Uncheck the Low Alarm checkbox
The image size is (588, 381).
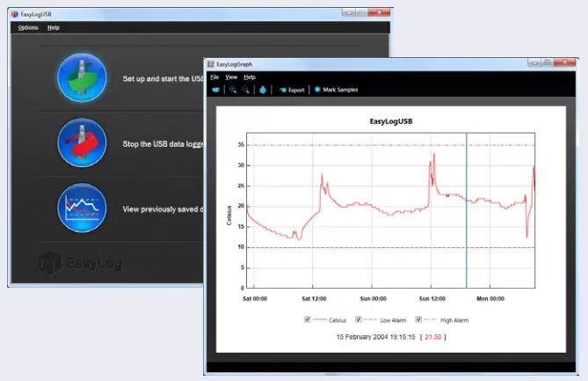358,319
